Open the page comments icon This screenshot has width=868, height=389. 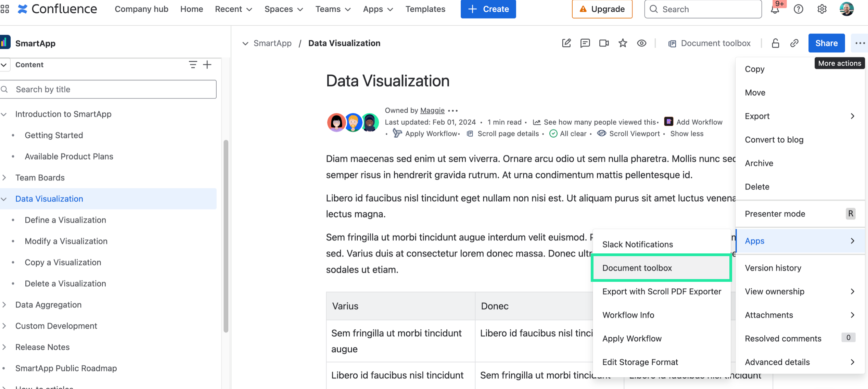pyautogui.click(x=585, y=43)
